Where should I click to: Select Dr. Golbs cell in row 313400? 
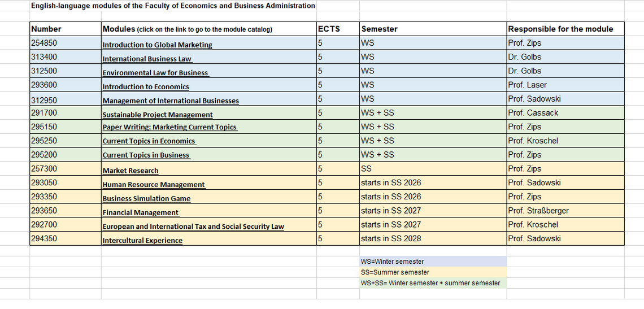coord(565,57)
